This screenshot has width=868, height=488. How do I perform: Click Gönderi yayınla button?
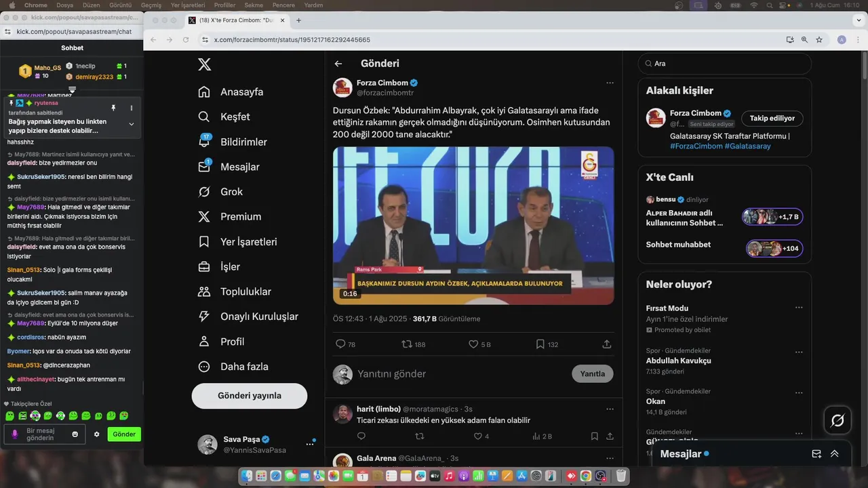(x=250, y=396)
